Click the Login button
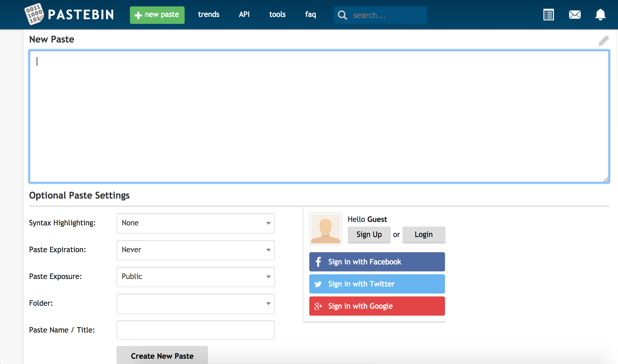 (x=423, y=234)
